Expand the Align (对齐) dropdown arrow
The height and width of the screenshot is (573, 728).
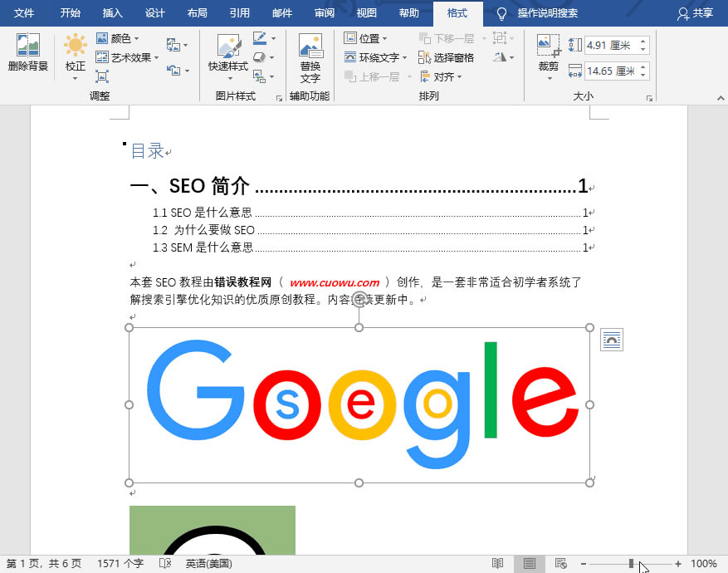tap(459, 77)
